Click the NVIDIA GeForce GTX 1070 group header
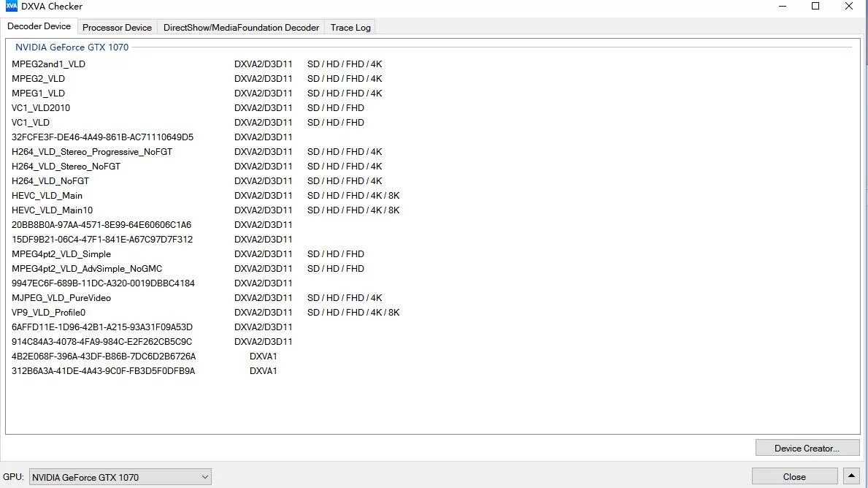 coord(72,47)
